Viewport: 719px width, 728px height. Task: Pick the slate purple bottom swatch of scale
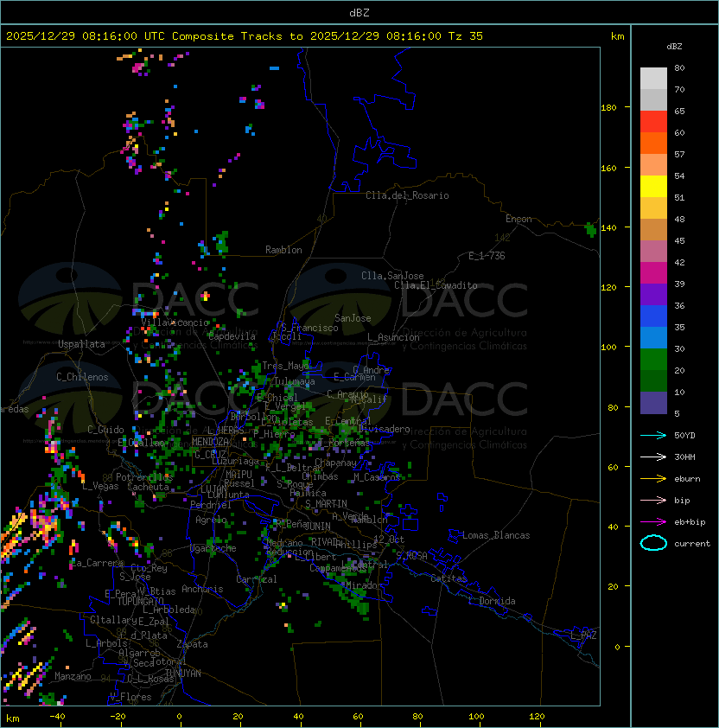653,403
